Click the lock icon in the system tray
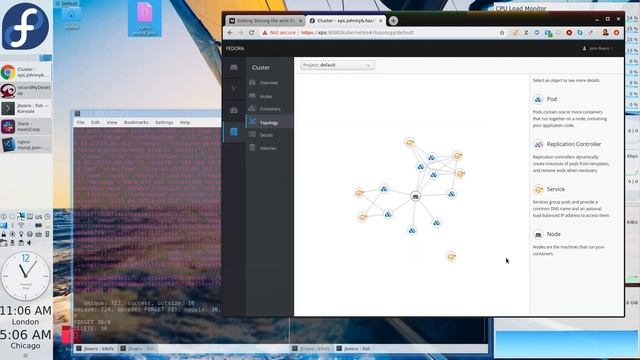This screenshot has width=640, height=360. point(4,234)
